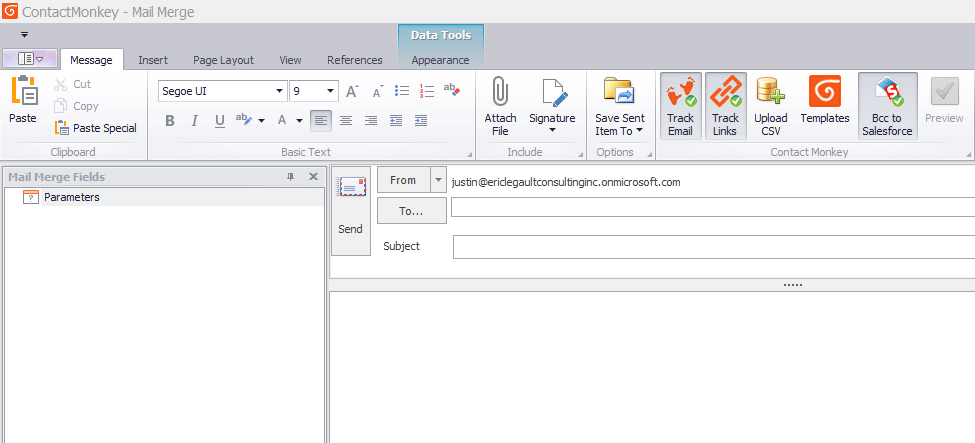Click header splitter dots handle
The height and width of the screenshot is (443, 975).
pyautogui.click(x=793, y=285)
